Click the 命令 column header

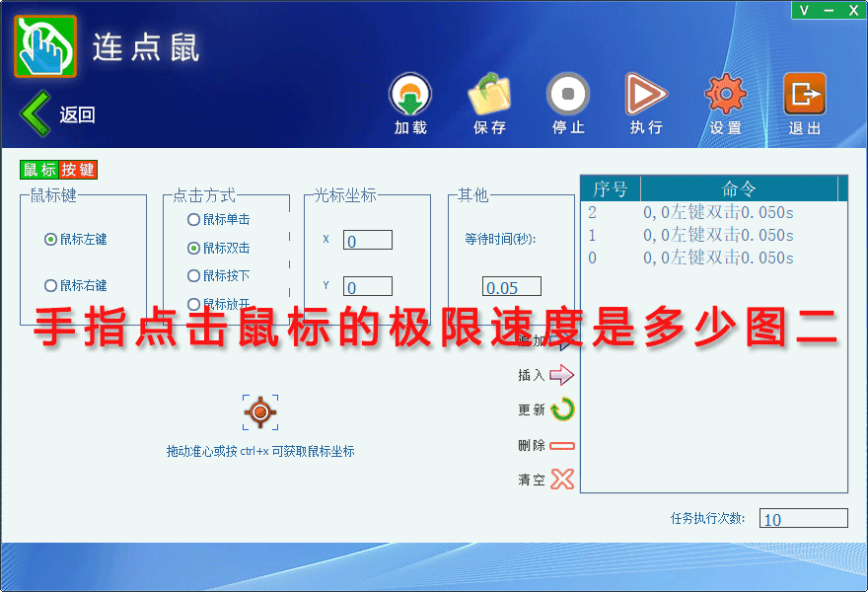739,188
